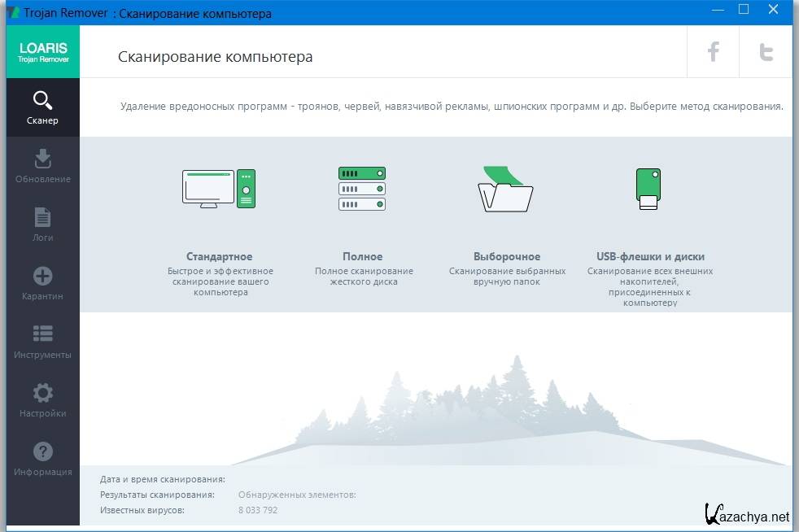
Task: Click the USB-флешки и диски heading
Action: coord(650,256)
